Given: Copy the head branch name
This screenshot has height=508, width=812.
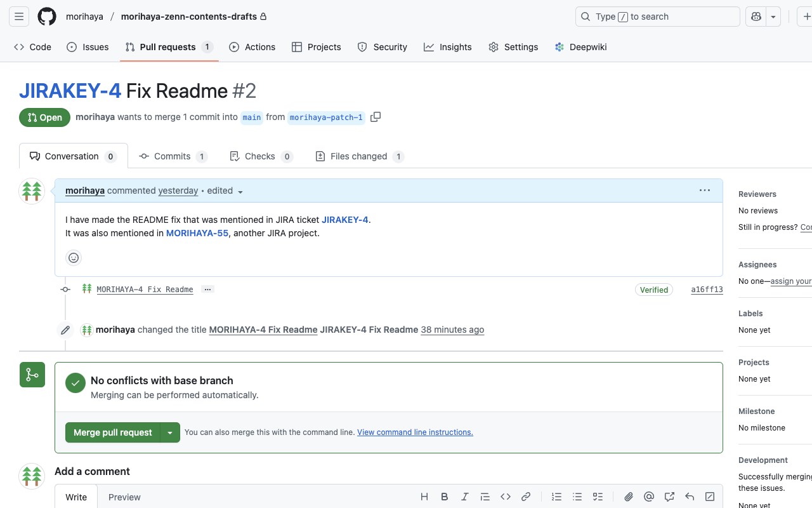Looking at the screenshot, I should [x=376, y=117].
